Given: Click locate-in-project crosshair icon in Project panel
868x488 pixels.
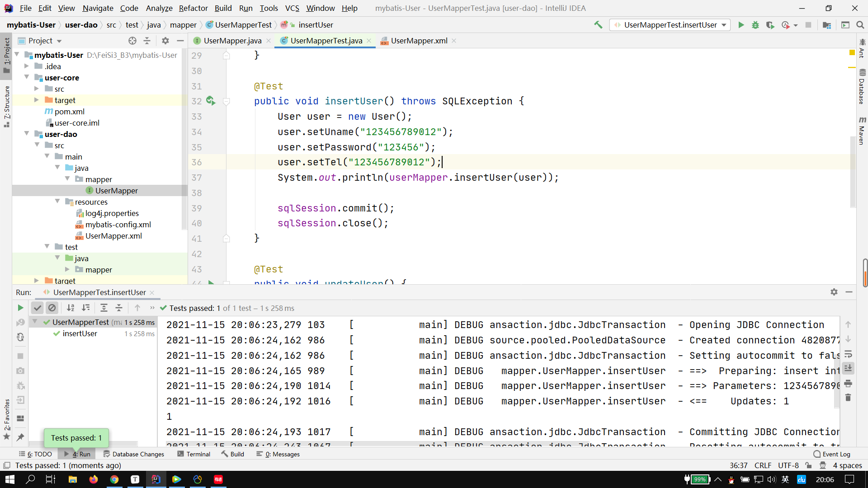Looking at the screenshot, I should [x=132, y=41].
